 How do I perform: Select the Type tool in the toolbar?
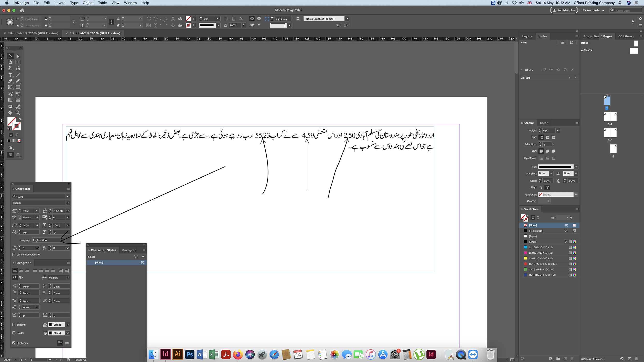coord(10,75)
